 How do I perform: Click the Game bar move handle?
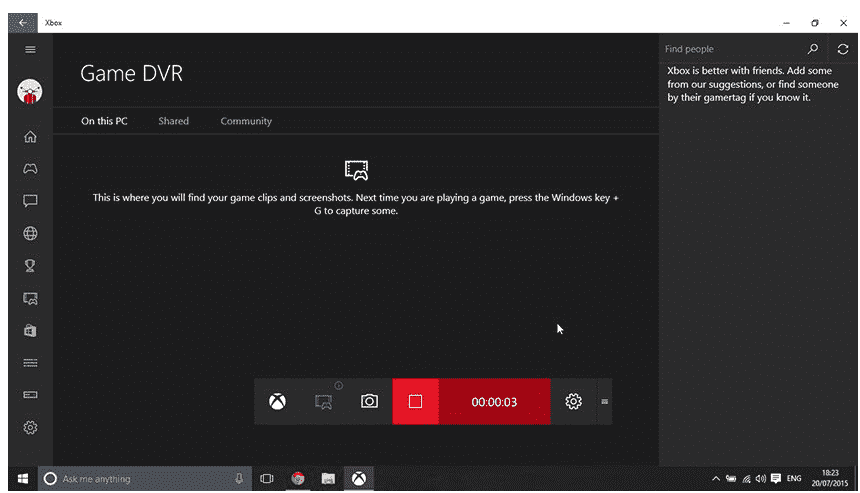[604, 401]
